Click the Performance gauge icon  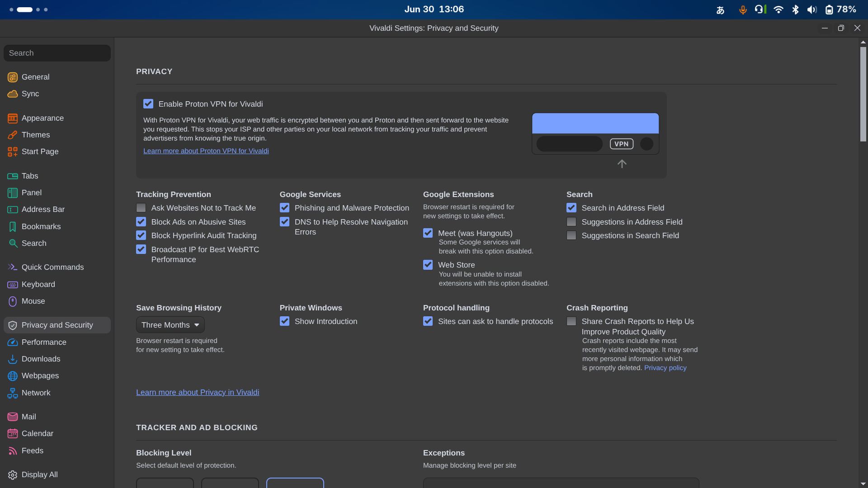click(x=13, y=343)
